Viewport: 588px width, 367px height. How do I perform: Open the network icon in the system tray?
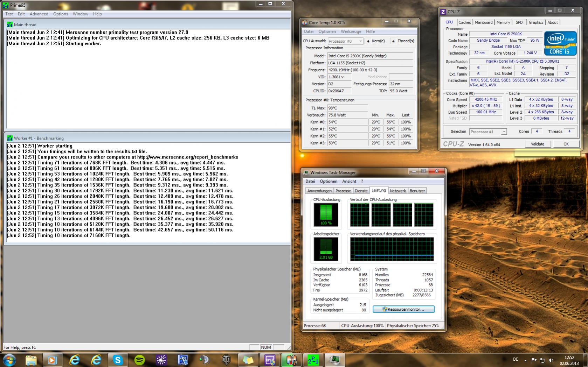click(x=542, y=360)
